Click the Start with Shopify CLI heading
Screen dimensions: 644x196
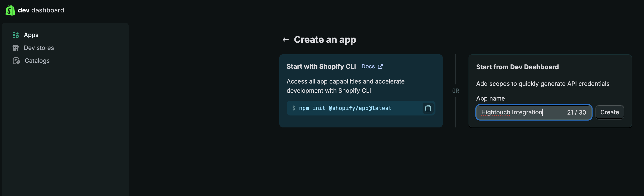point(321,66)
